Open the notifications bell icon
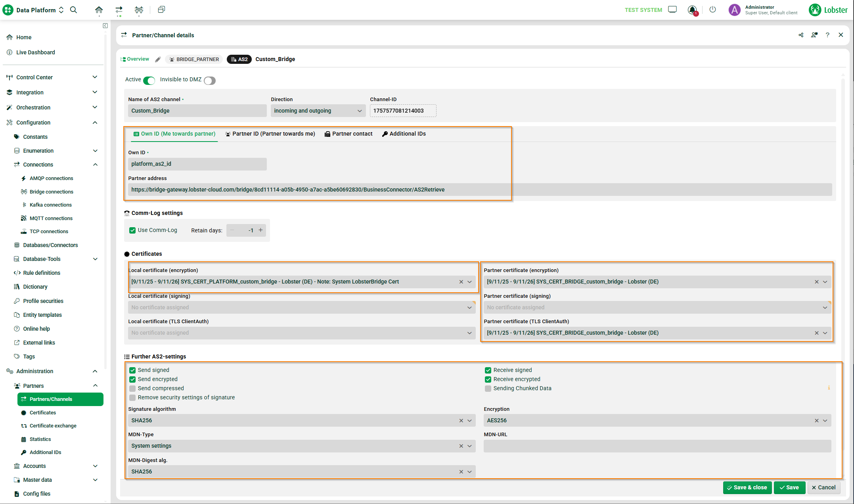854x504 pixels. [x=692, y=10]
